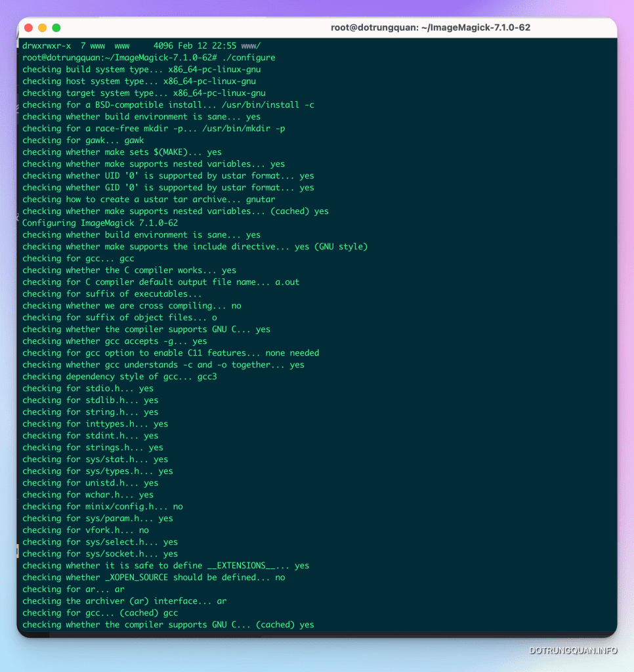Click 'gcc understands -c and -o together' line

click(x=163, y=365)
